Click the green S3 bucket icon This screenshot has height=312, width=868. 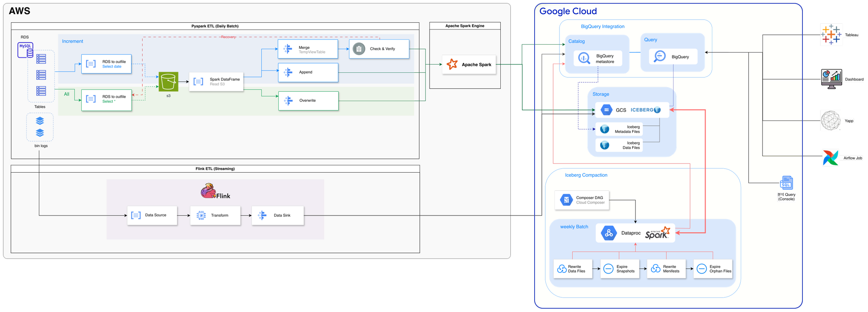[168, 82]
